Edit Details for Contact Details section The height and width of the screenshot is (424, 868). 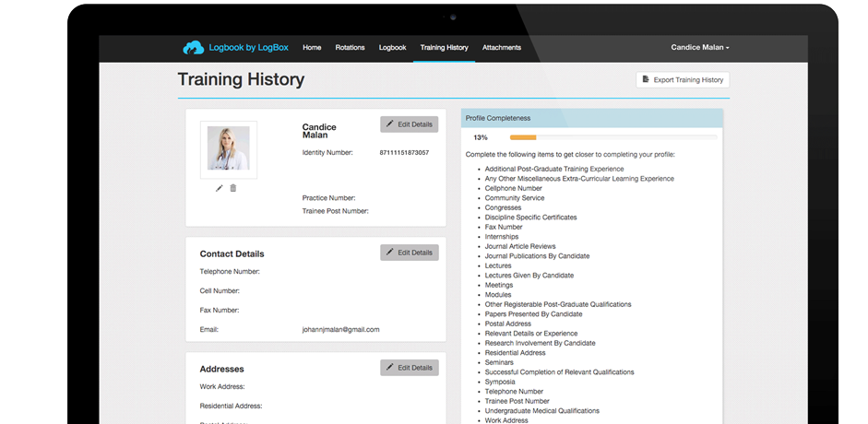tap(409, 253)
